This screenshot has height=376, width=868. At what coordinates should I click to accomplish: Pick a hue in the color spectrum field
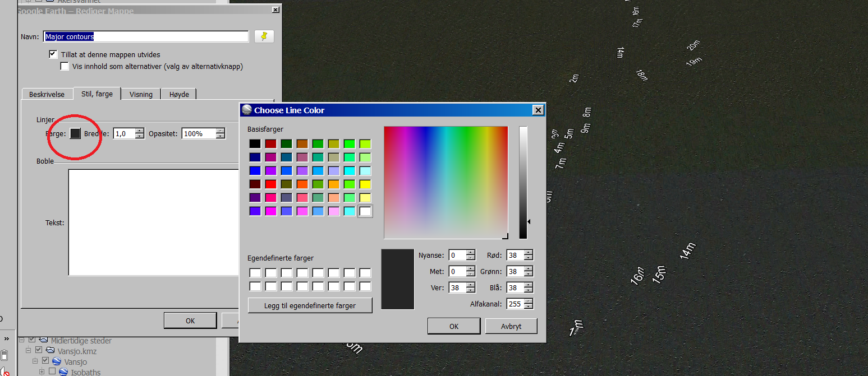coord(446,183)
